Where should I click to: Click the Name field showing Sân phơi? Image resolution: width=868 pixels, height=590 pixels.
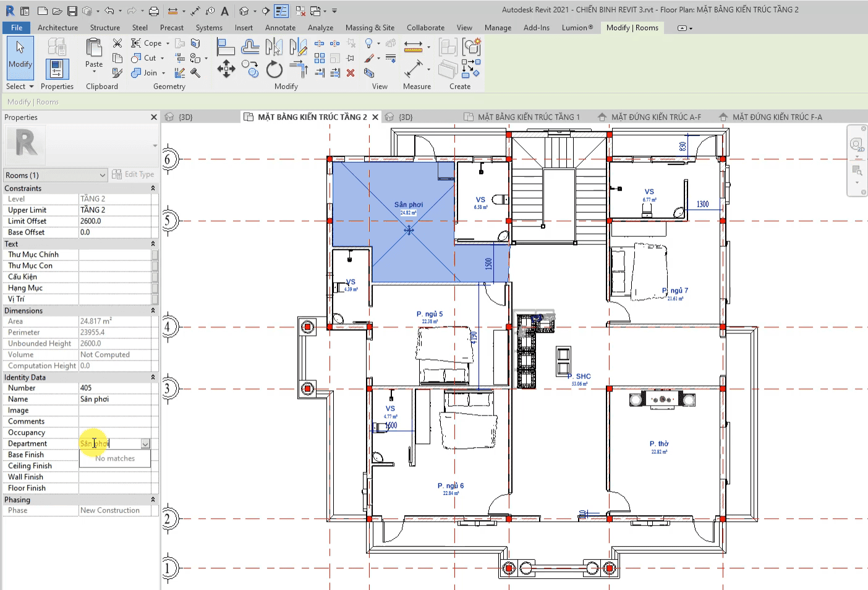pos(117,400)
